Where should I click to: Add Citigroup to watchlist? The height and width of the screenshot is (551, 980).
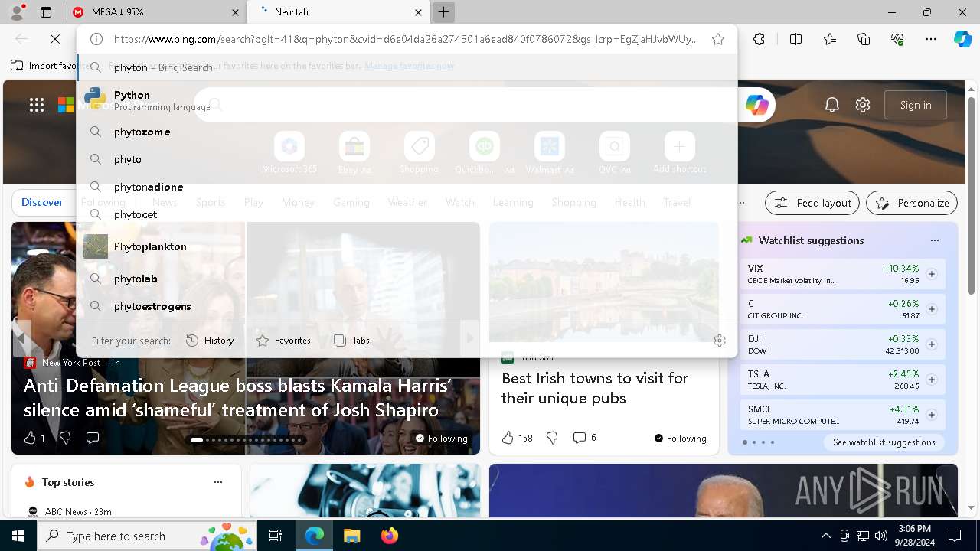(x=932, y=309)
